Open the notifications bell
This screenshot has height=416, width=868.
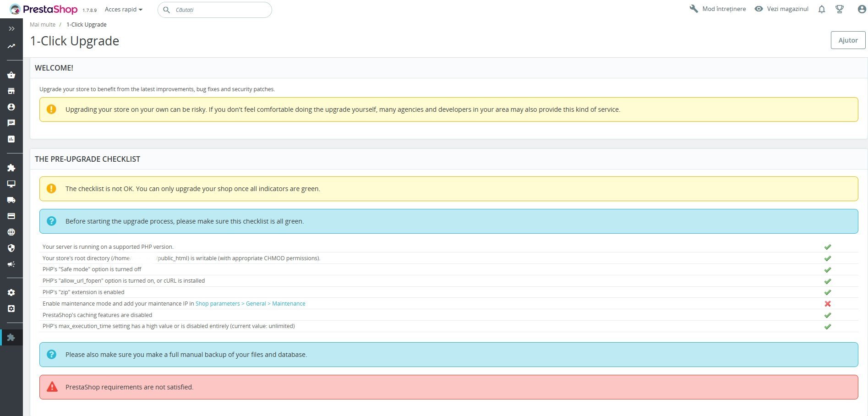[x=822, y=9]
